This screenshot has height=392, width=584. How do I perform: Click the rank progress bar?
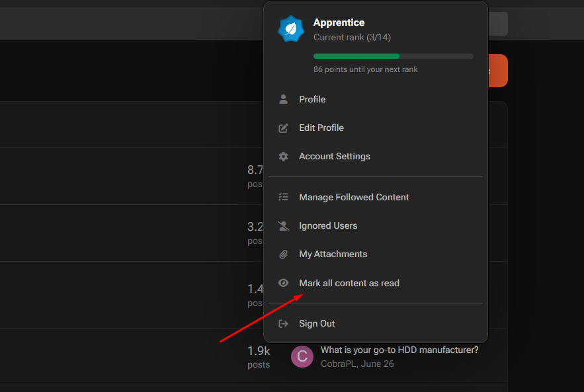pyautogui.click(x=394, y=56)
